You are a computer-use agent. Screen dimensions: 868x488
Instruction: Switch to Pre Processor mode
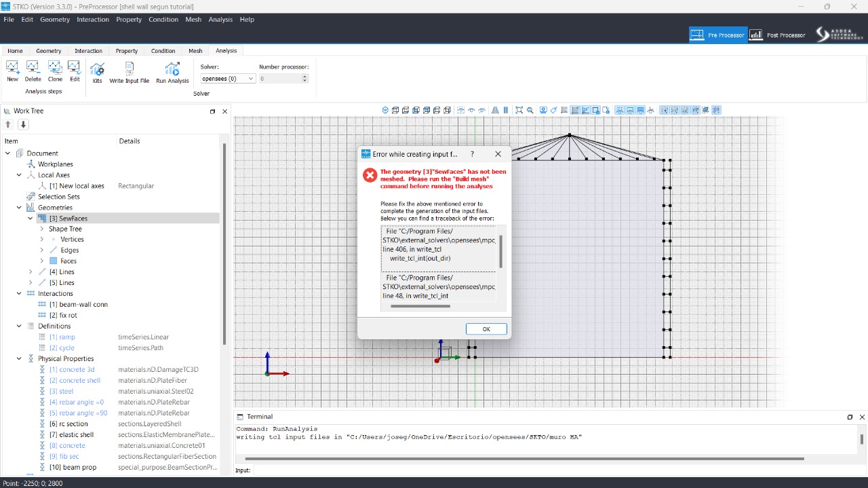718,35
